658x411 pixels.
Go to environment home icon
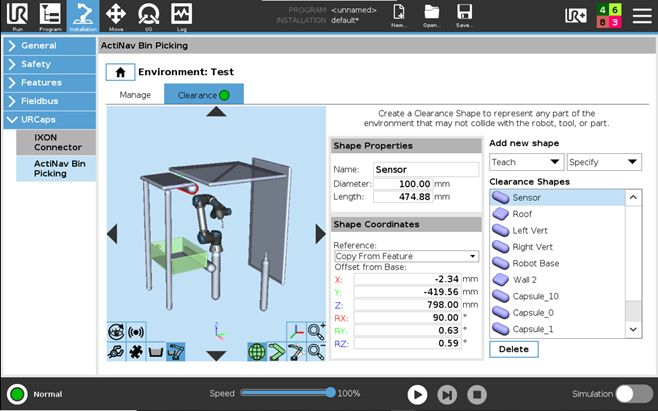point(120,72)
